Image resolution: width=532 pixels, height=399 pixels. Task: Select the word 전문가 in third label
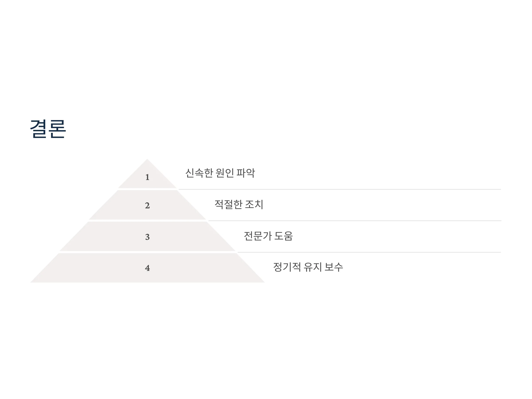[258, 236]
